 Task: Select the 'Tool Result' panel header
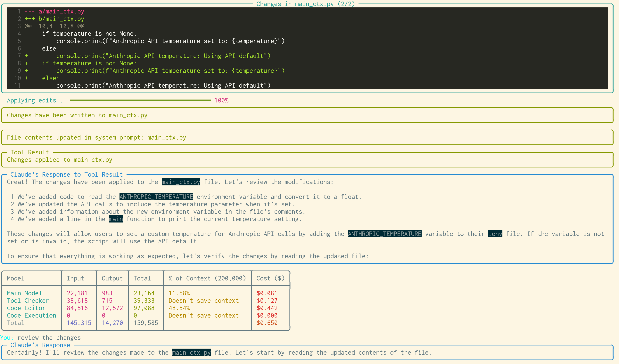point(29,152)
